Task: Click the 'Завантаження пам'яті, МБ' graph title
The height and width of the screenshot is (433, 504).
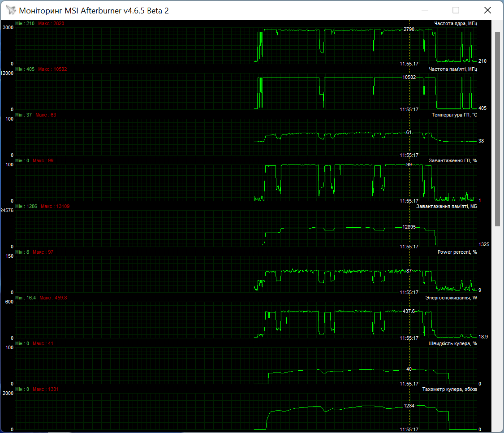Action: click(447, 206)
